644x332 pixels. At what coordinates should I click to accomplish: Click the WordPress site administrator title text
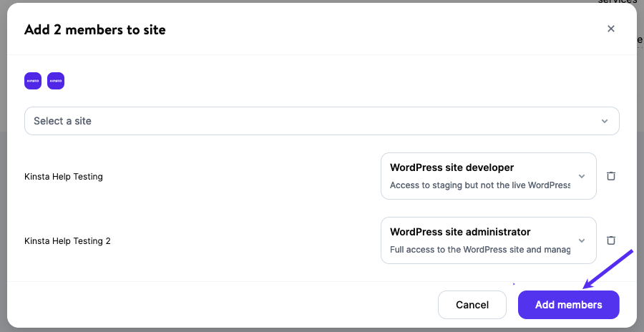click(460, 232)
